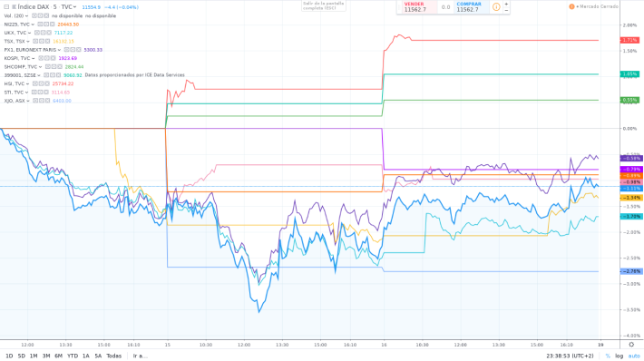Click the teal 1.05% price label
Viewport: 644px width, 361px height.
pos(629,74)
